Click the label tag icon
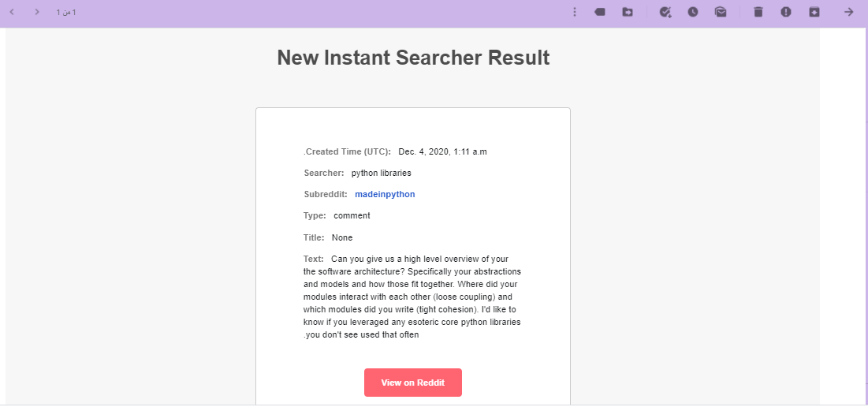Screen dimensions: 868x407 coord(600,12)
